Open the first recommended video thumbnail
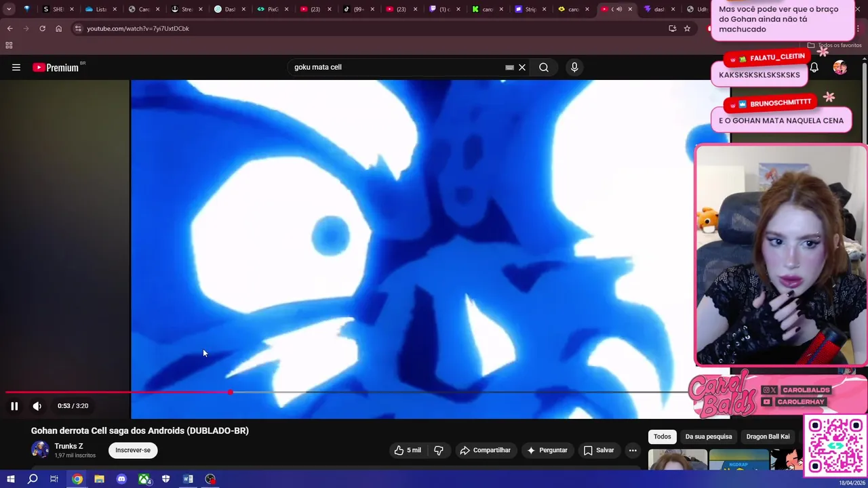Viewport: 868px width, 488px height. pos(677,460)
